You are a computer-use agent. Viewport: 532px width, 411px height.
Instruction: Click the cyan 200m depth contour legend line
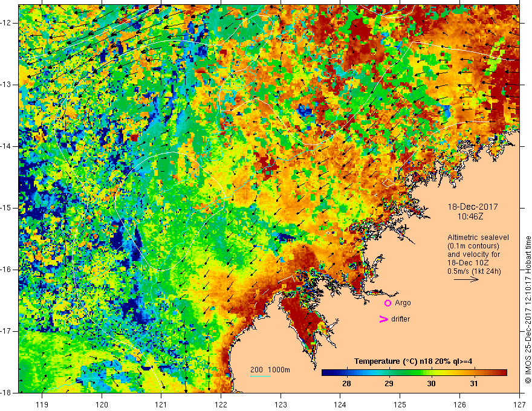(261, 376)
